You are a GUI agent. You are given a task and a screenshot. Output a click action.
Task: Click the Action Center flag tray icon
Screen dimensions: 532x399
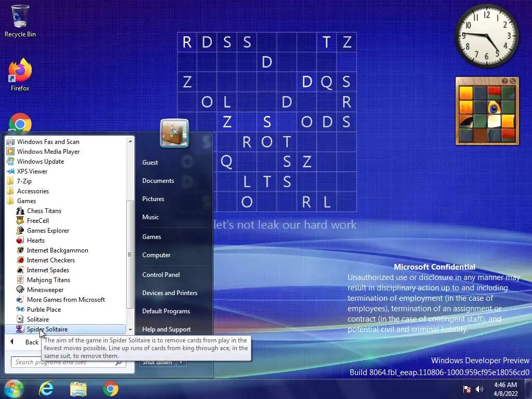[x=467, y=389]
